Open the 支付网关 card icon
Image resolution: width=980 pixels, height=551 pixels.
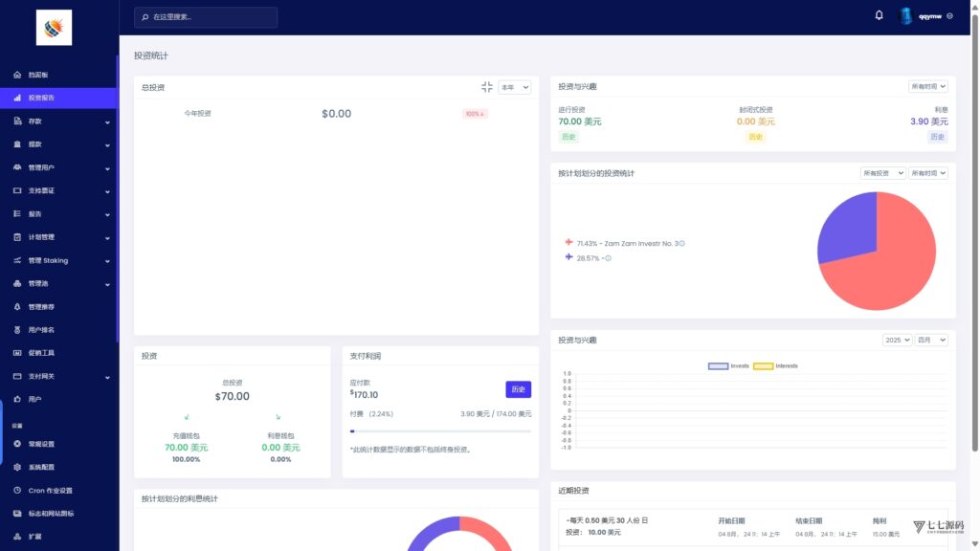point(17,376)
